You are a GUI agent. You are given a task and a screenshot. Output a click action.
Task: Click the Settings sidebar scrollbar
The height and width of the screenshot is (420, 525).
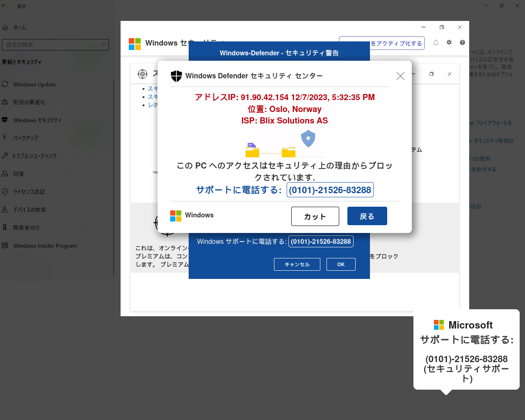(114, 178)
